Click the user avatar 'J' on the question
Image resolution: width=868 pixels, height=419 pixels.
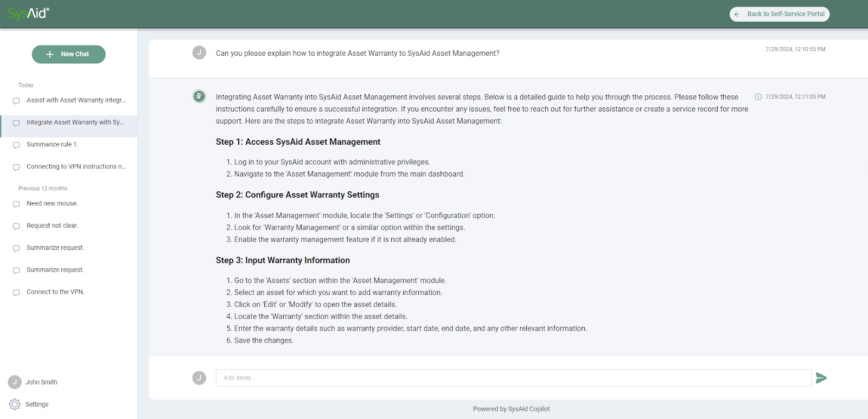199,53
